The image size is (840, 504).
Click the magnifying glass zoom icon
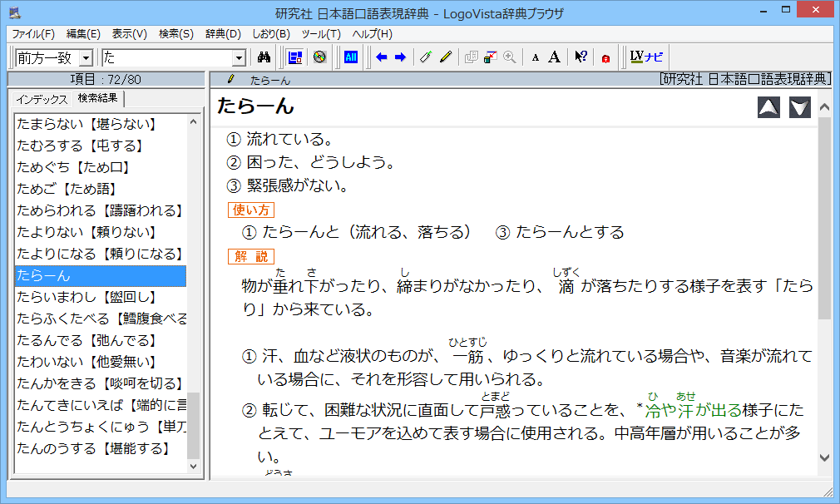pyautogui.click(x=510, y=57)
